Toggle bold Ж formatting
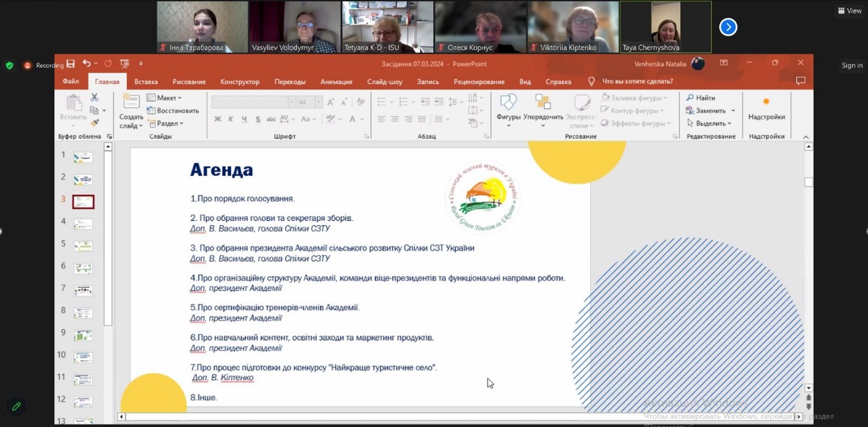868x427 pixels. [x=217, y=119]
